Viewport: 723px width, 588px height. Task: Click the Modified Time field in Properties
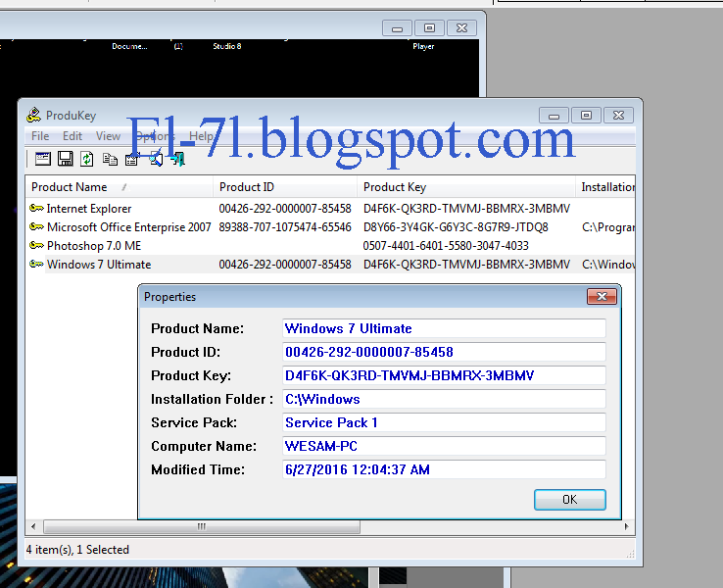tap(444, 469)
